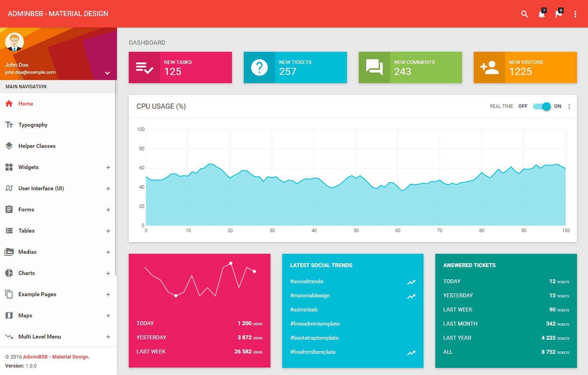
Task: Click the New Comments chat bubble icon
Action: pyautogui.click(x=374, y=67)
